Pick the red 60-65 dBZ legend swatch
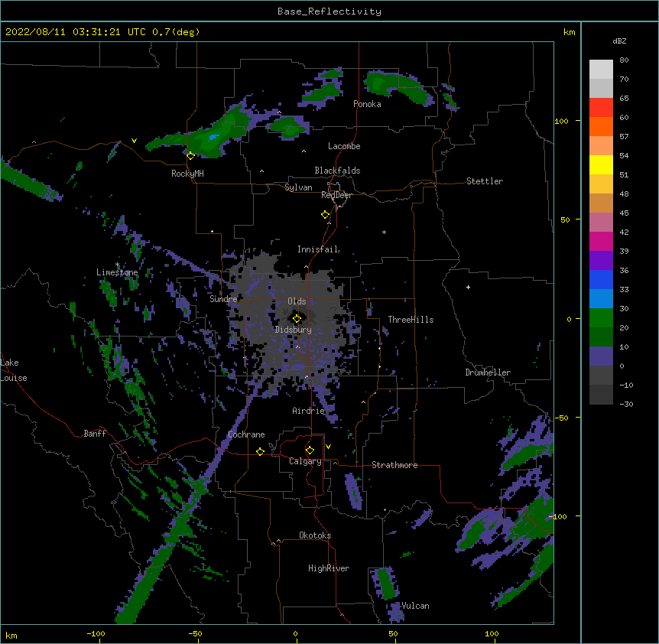The width and height of the screenshot is (659, 644). [601, 107]
